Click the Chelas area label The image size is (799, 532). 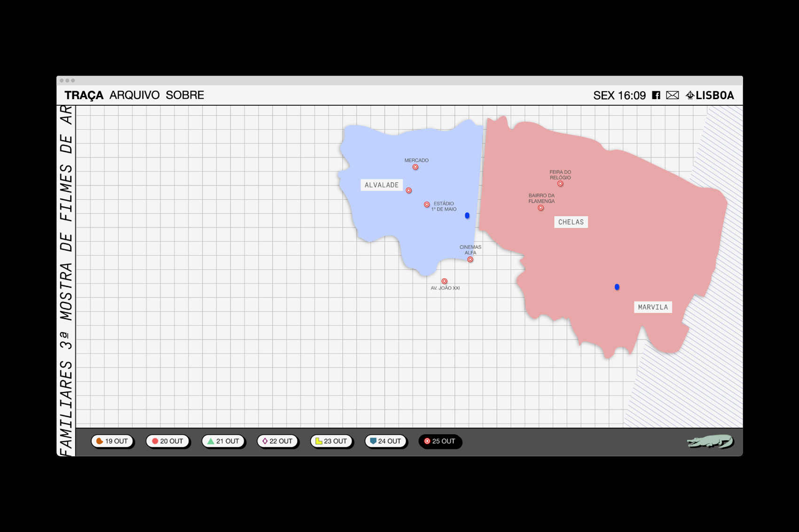571,222
